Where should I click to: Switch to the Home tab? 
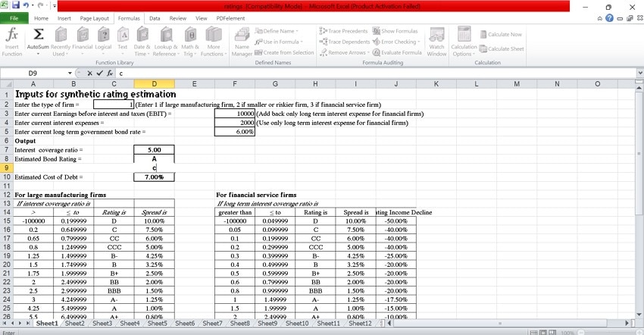tap(41, 18)
